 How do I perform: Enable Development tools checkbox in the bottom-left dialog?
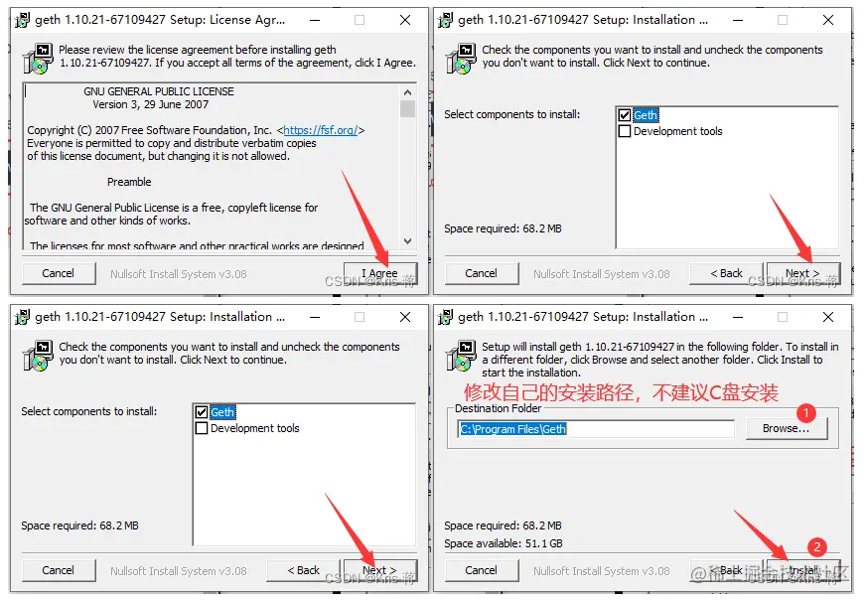point(202,428)
